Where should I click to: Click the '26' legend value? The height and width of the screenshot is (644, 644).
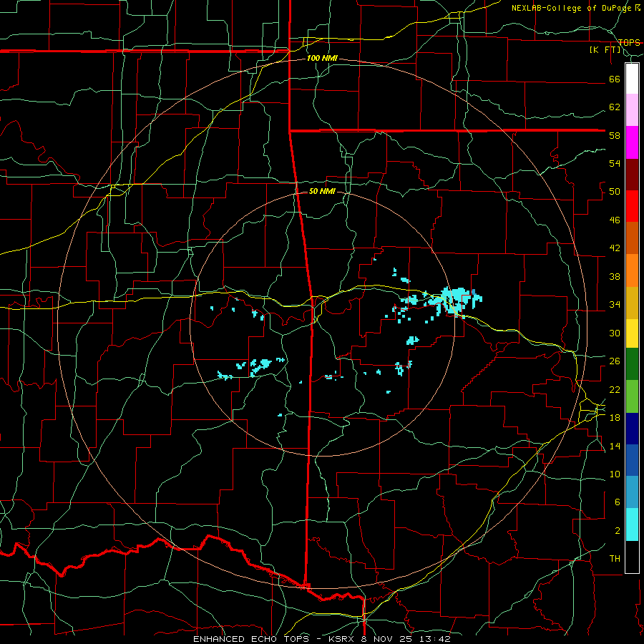tap(615, 361)
